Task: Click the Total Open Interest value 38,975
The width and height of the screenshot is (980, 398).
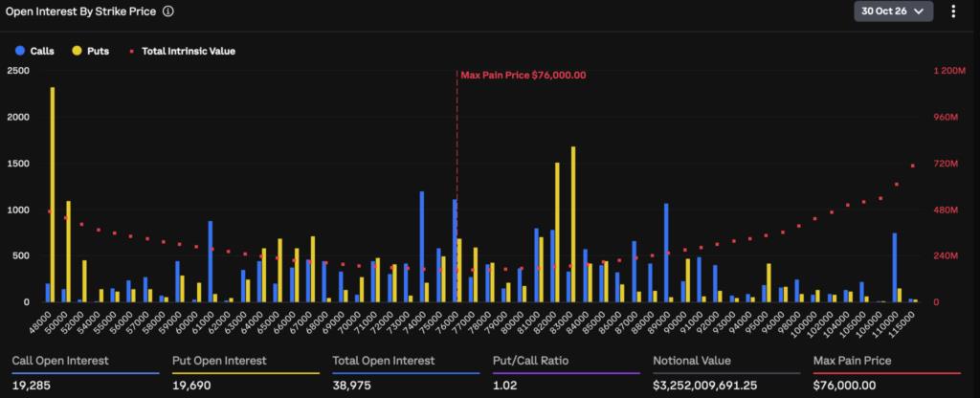Action: pos(353,386)
